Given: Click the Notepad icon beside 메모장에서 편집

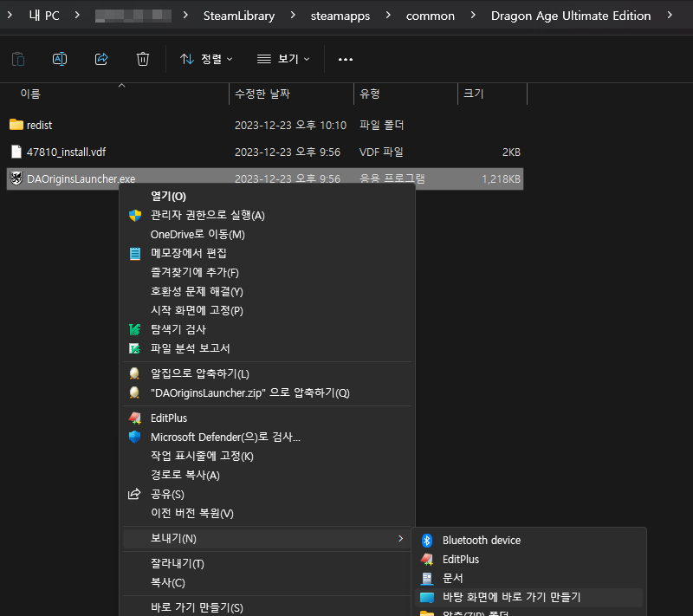Looking at the screenshot, I should (x=135, y=254).
